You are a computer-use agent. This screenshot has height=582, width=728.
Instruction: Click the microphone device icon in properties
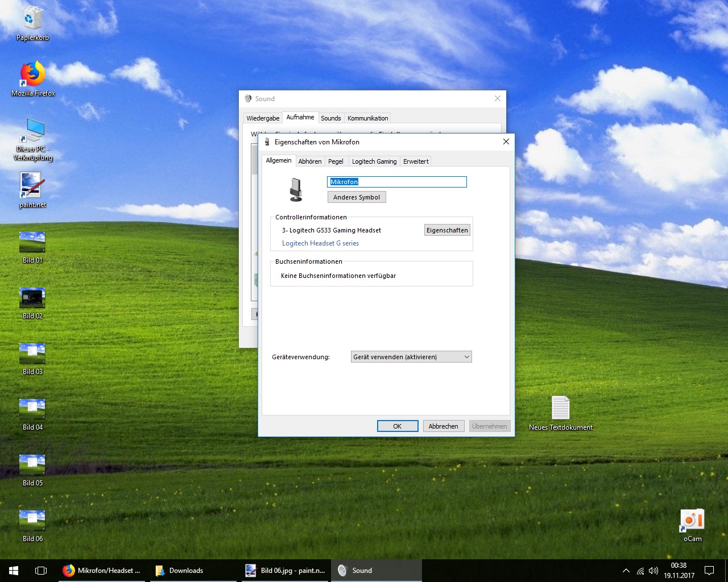(296, 189)
